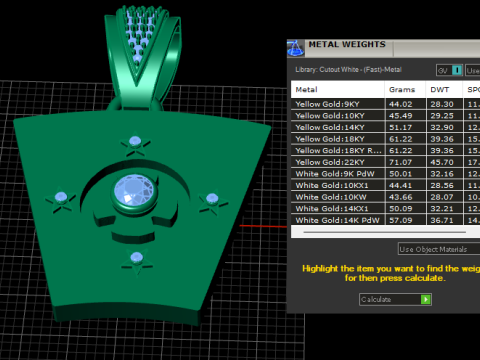Click the 71.07 grams value
This screenshot has height=360, width=480.
pyautogui.click(x=401, y=162)
